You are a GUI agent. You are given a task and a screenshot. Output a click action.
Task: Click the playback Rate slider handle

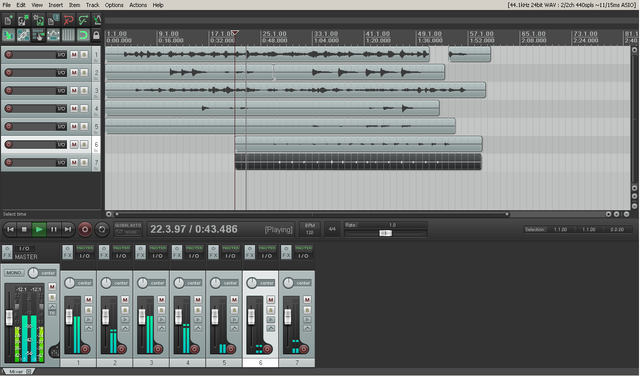385,233
